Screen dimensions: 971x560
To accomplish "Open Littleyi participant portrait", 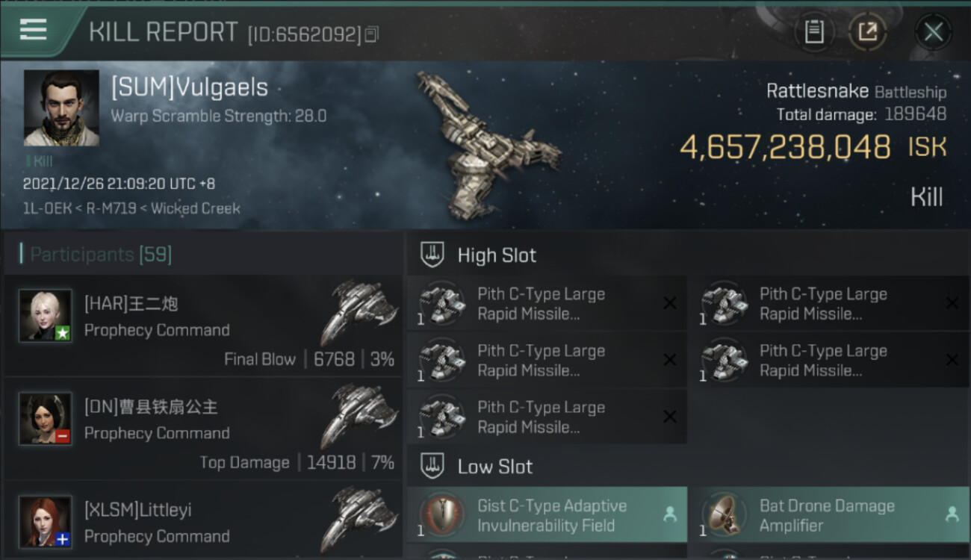I will [46, 521].
